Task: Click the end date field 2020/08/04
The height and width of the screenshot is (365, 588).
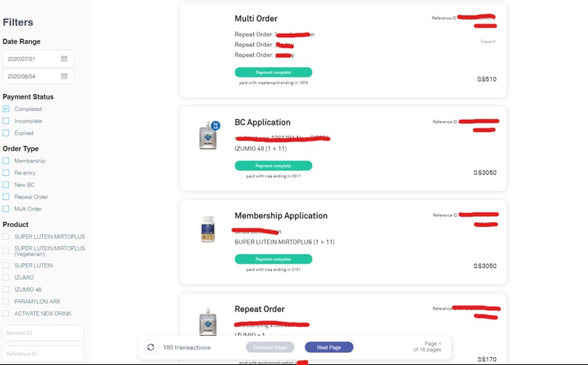Action: click(38, 77)
